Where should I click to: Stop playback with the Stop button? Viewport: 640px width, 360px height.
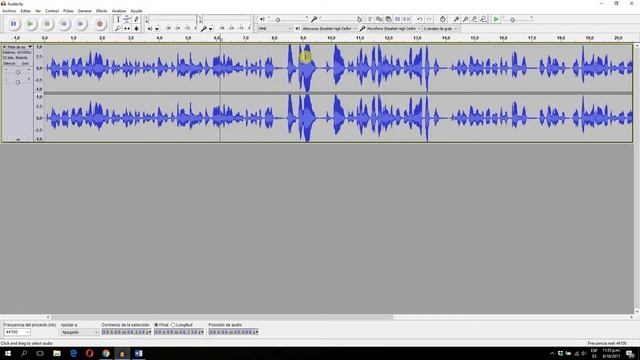point(47,24)
